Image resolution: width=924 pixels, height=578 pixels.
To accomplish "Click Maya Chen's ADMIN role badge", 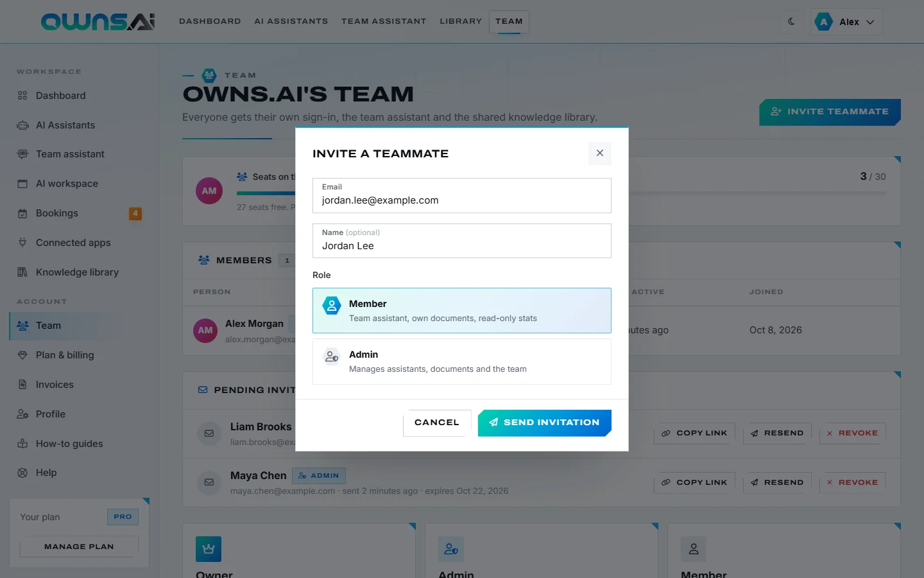I will tap(319, 476).
